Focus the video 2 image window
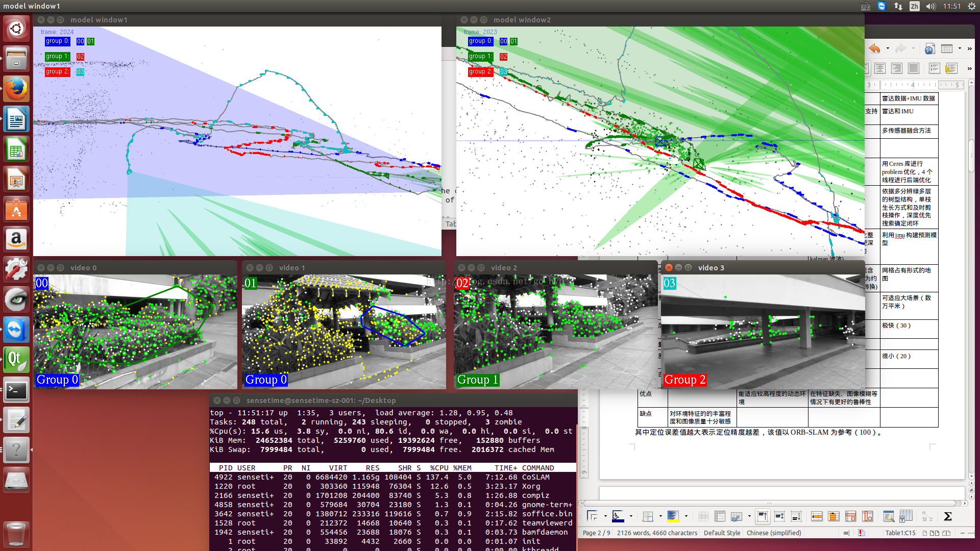 pyautogui.click(x=556, y=332)
